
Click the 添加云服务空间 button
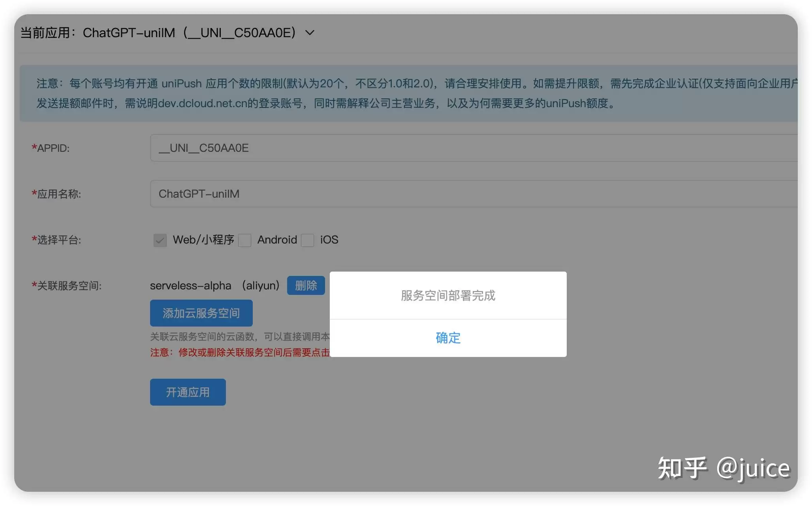tap(201, 313)
